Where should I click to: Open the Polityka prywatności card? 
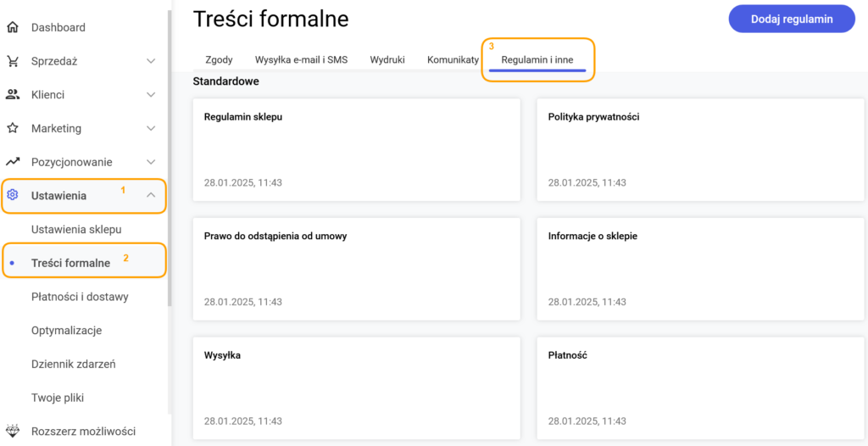[x=700, y=150]
